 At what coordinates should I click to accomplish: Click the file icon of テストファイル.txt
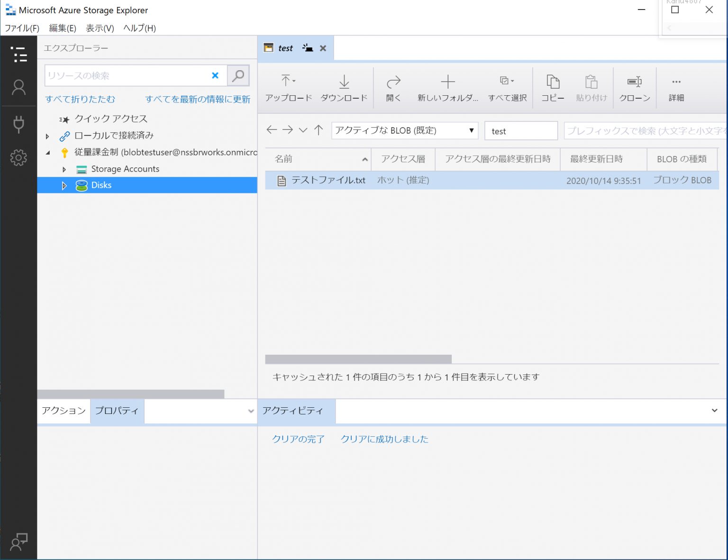point(282,181)
